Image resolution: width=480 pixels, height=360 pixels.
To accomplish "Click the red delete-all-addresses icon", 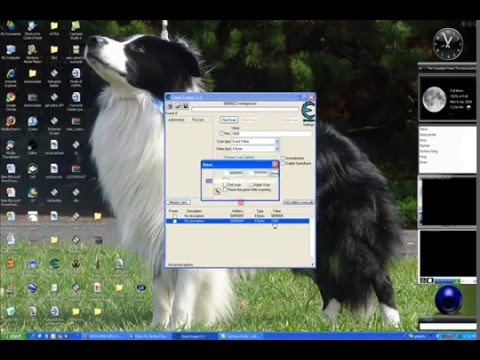I will tap(241, 203).
